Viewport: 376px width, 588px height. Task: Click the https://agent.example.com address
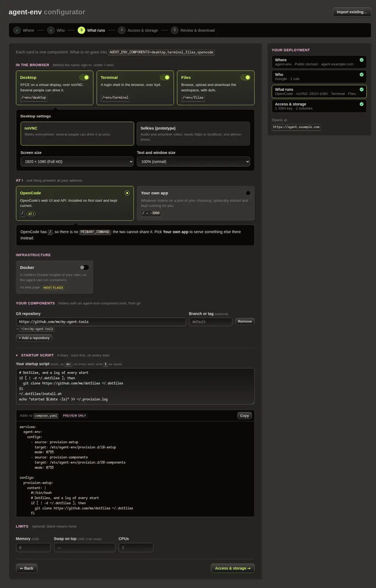(296, 127)
